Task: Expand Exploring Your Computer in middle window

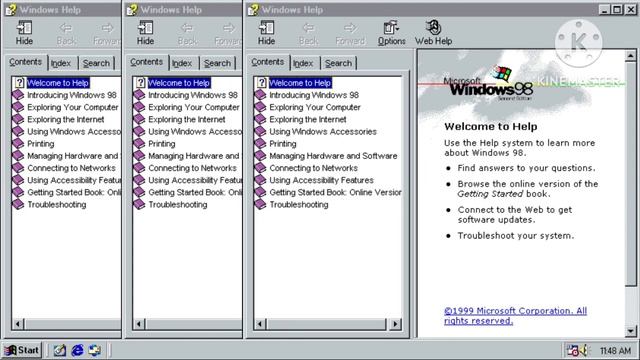Action: [x=194, y=107]
